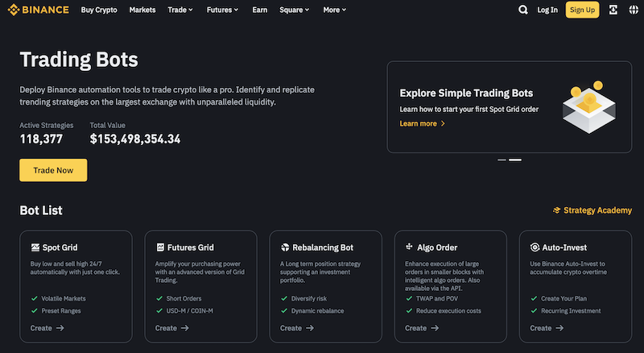The height and width of the screenshot is (353, 644).
Task: Click arrow next to Futures Grid Create
Action: [x=185, y=328]
